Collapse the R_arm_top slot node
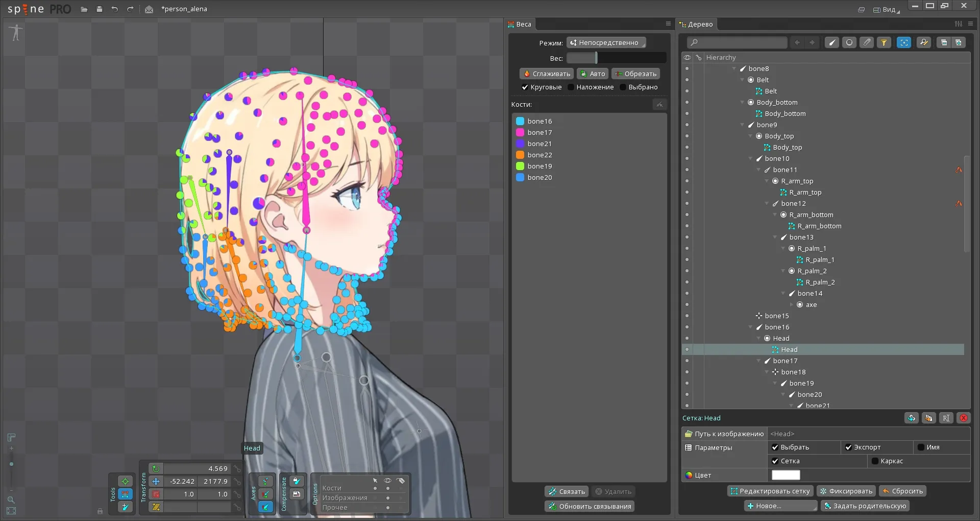The width and height of the screenshot is (980, 521). point(767,181)
